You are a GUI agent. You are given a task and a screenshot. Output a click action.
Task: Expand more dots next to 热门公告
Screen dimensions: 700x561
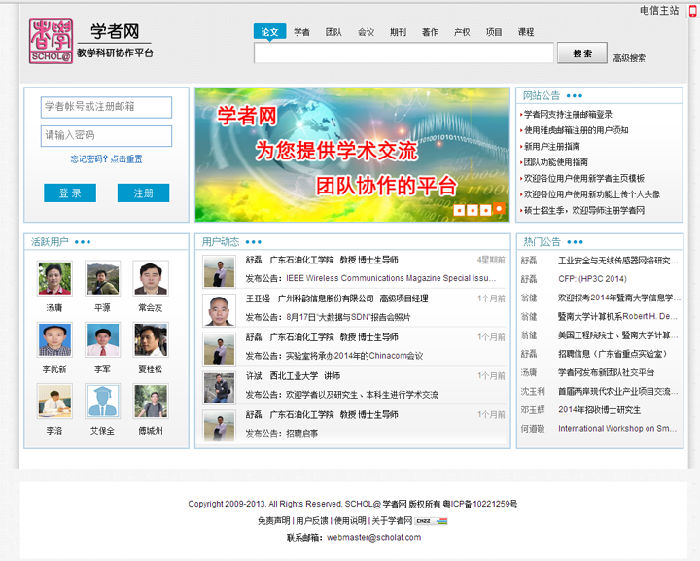575,242
